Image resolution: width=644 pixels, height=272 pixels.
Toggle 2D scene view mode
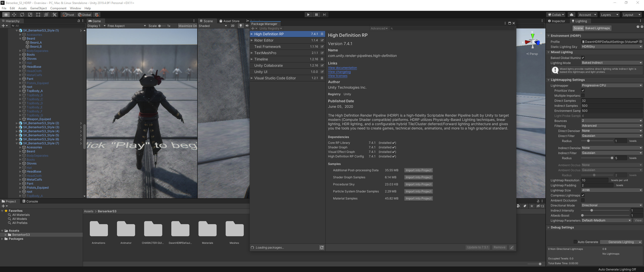pyautogui.click(x=233, y=26)
